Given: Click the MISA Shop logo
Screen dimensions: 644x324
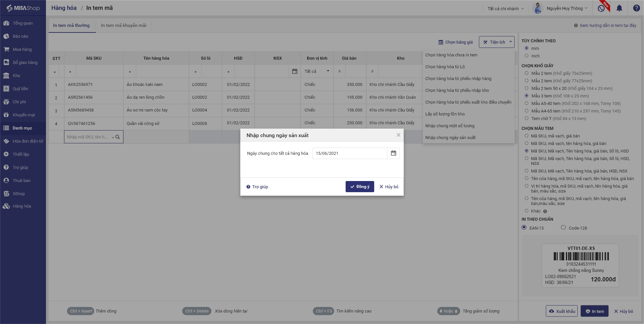Looking at the screenshot, I should [x=23, y=8].
